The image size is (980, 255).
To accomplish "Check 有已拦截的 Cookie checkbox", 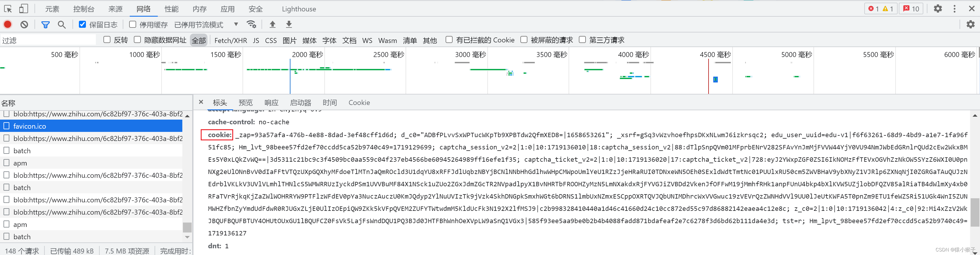I will (x=449, y=39).
